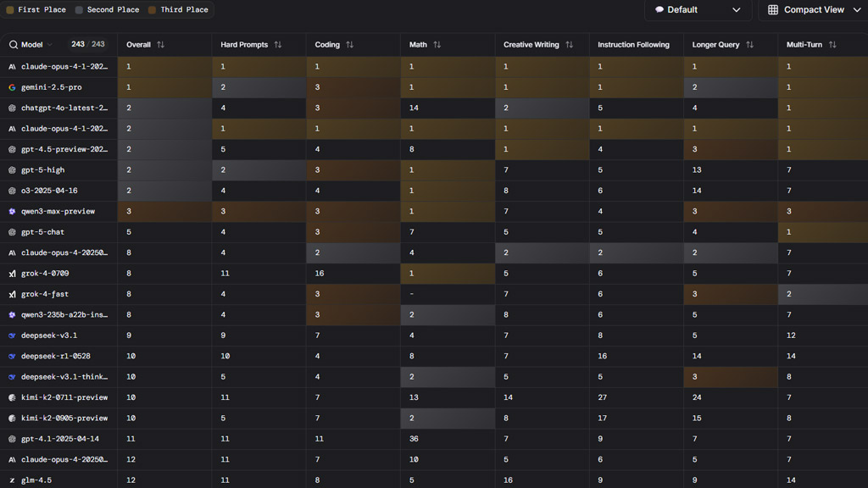Click the Instruction Following column header
This screenshot has height=488, width=868.
click(x=633, y=45)
